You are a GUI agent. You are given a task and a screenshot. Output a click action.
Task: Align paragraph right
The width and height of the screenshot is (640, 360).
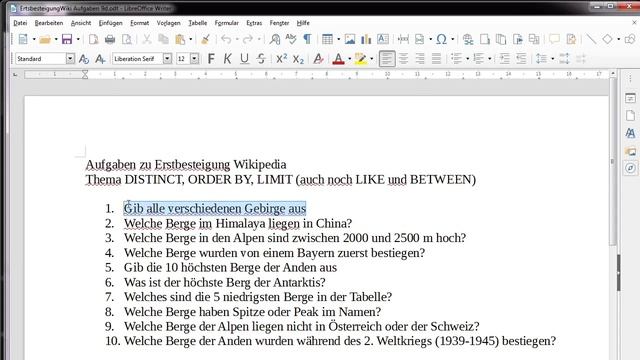420,59
